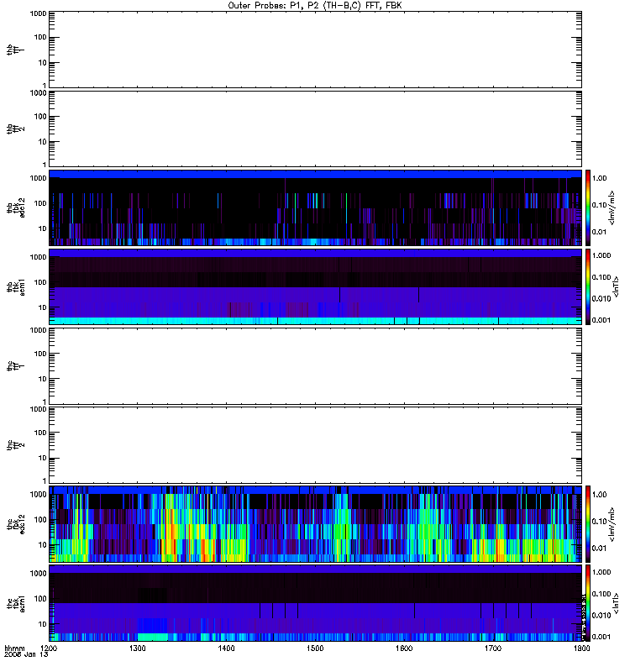Viewport: 630px width, 672px height.
Task: Select the empty thc fff 1 plot panel
Action: point(316,366)
